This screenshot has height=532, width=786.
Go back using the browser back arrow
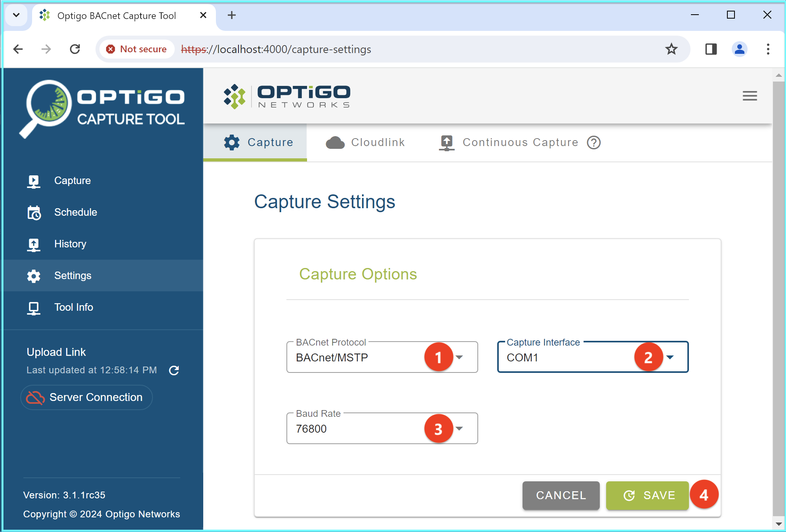coord(18,49)
